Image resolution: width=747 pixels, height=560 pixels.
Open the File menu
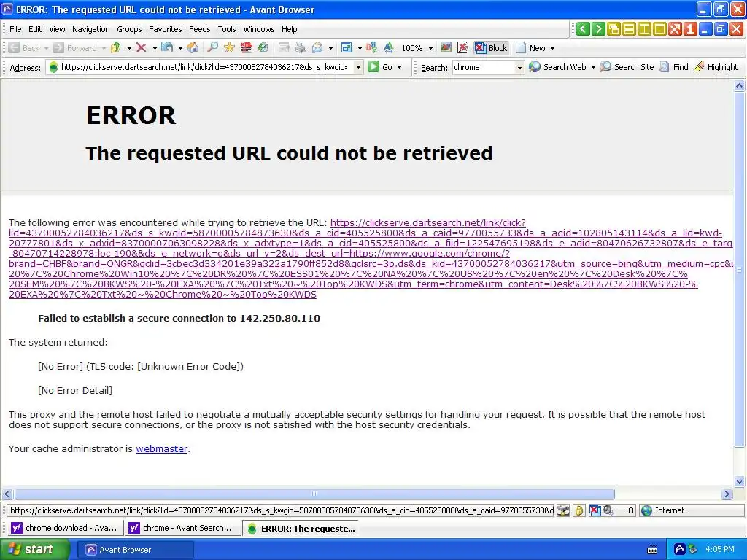(15, 29)
